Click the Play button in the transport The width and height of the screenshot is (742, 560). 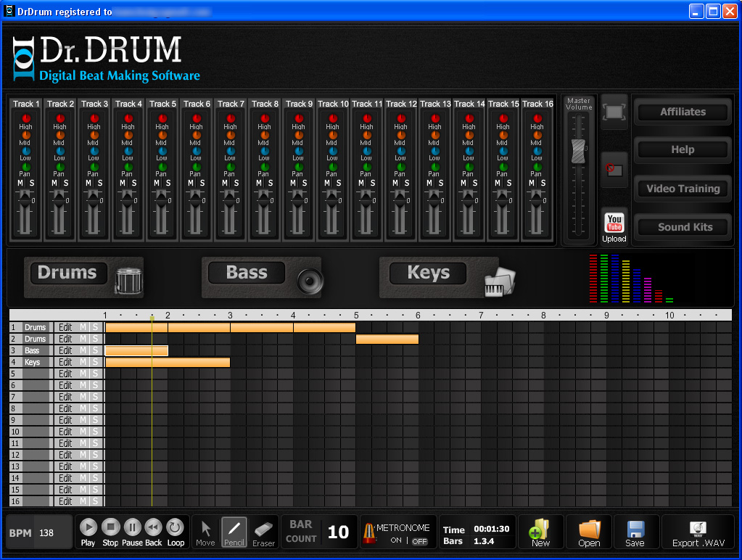point(88,527)
